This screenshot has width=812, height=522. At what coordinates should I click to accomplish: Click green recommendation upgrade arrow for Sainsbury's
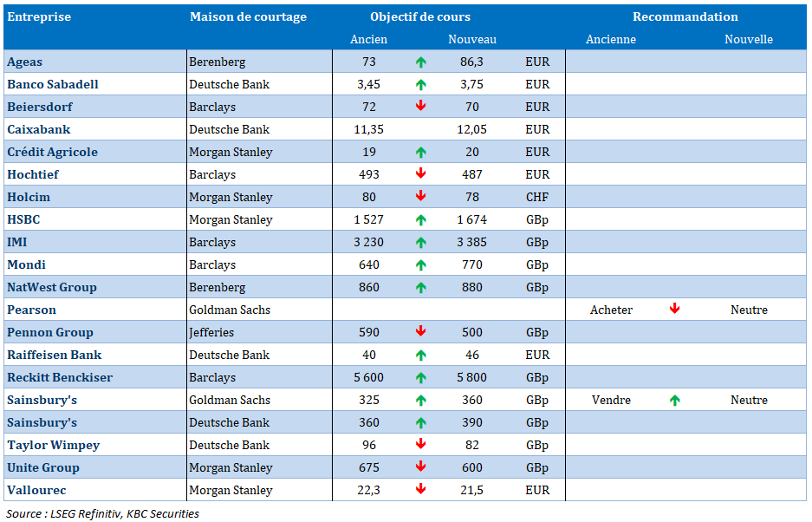[674, 401]
